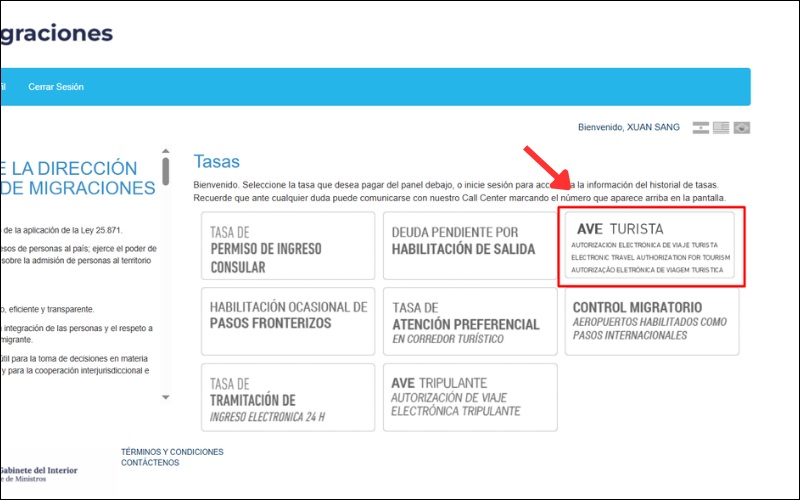Open the Control Migratorio tile
800x500 pixels.
pyautogui.click(x=652, y=322)
